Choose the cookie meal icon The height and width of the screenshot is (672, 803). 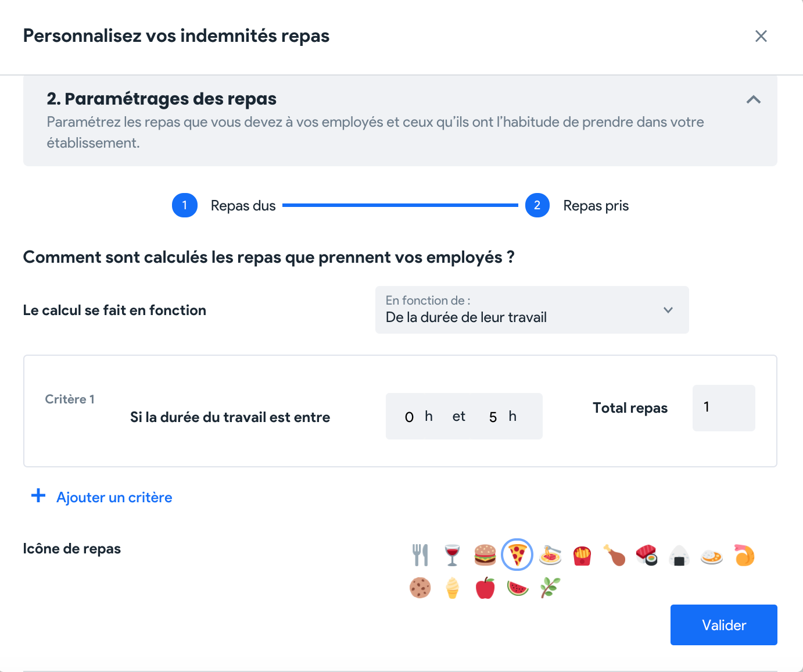420,588
